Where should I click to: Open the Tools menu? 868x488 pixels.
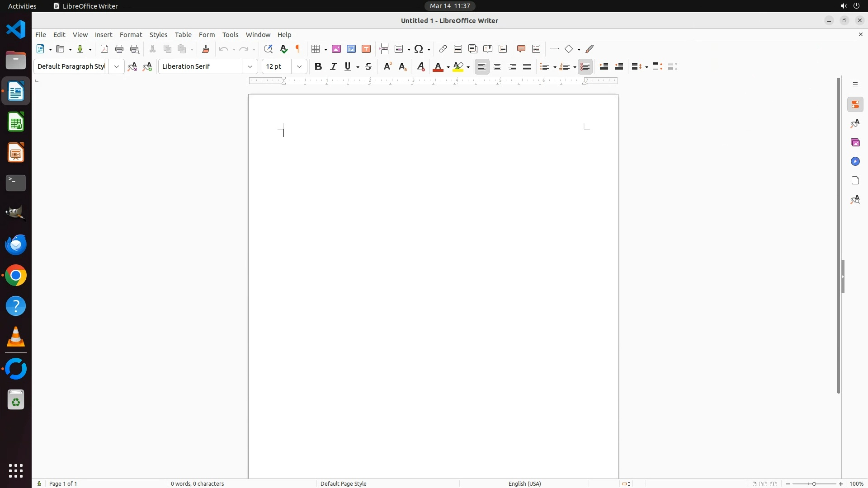(230, 35)
